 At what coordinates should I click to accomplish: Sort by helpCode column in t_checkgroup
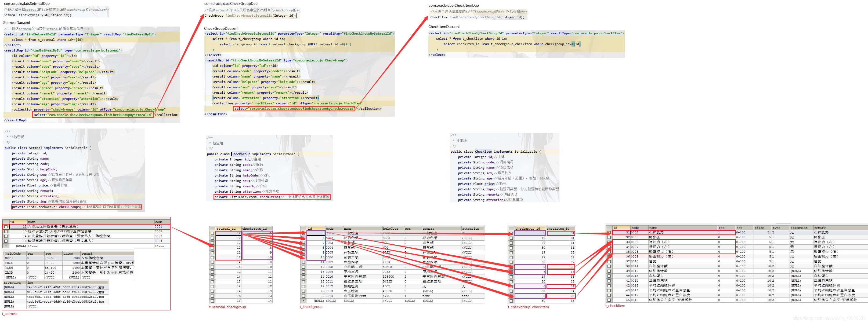tap(390, 229)
